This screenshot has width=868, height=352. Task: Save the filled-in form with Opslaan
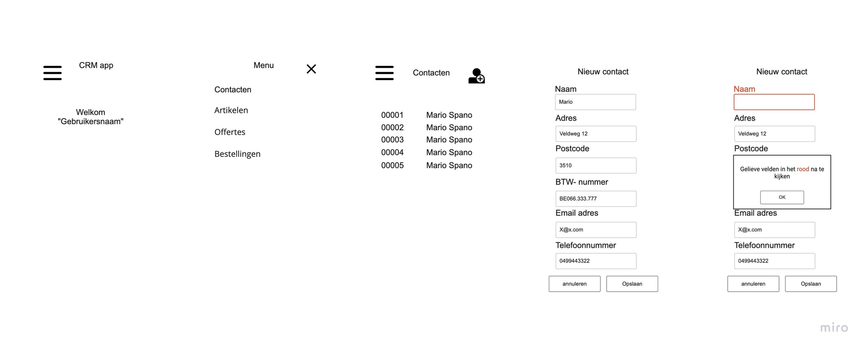[x=632, y=284]
